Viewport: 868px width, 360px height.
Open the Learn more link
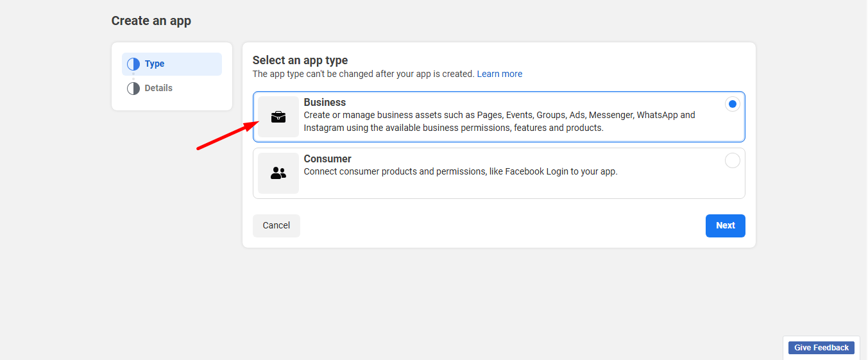[499, 74]
